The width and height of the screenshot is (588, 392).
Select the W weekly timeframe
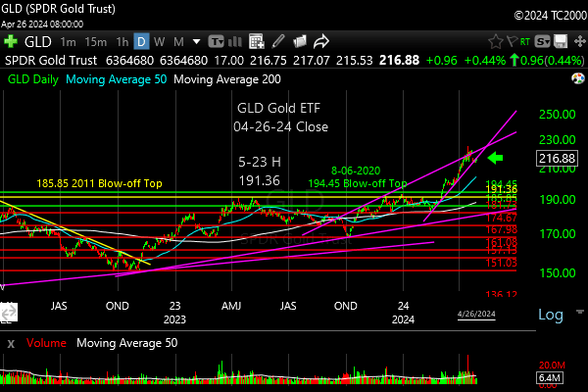(160, 42)
